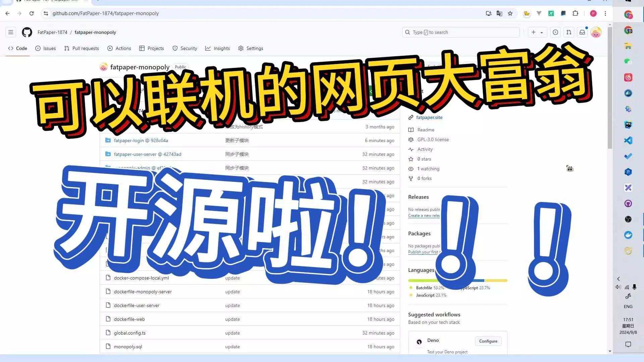Open the Chrome three-dot menu
Image resolution: width=644 pixels, height=362 pixels.
tap(605, 13)
